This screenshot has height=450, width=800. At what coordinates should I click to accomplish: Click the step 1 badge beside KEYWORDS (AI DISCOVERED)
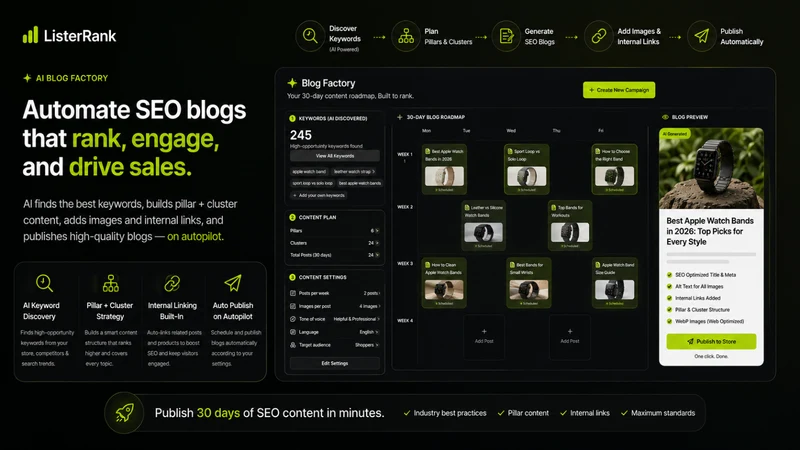(292, 118)
